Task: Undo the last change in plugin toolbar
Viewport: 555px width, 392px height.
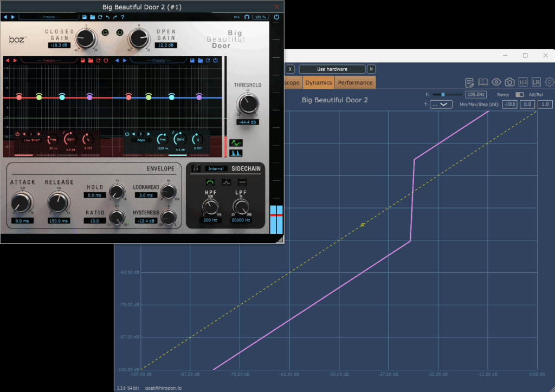Action: (108, 17)
